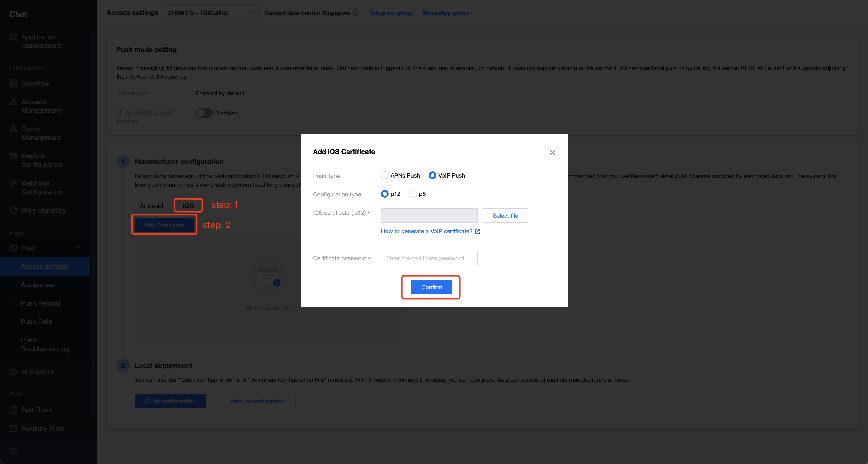Screen dimensions: 868x464
Task: Click the Webhook Configuration icon
Action: point(14,183)
